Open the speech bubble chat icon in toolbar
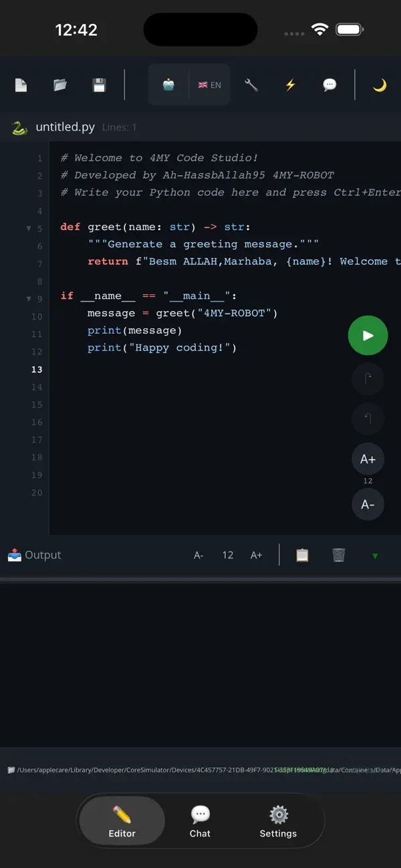This screenshot has width=401, height=868. (329, 85)
